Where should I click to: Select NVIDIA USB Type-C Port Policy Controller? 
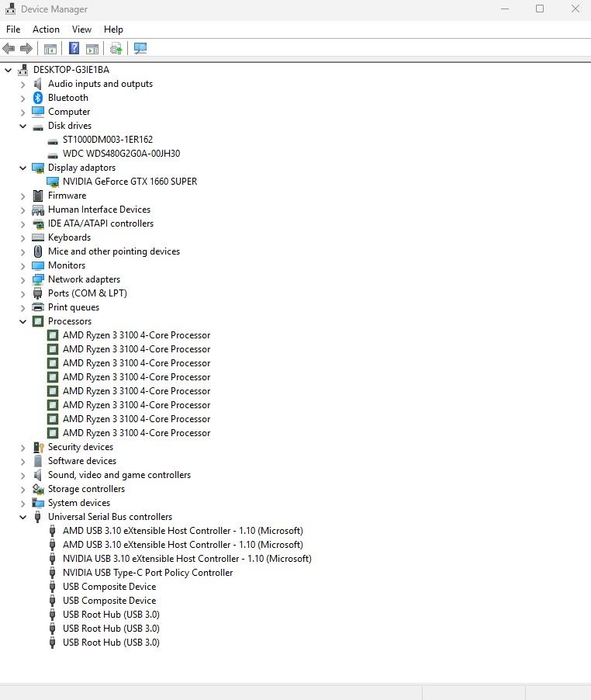click(x=147, y=573)
